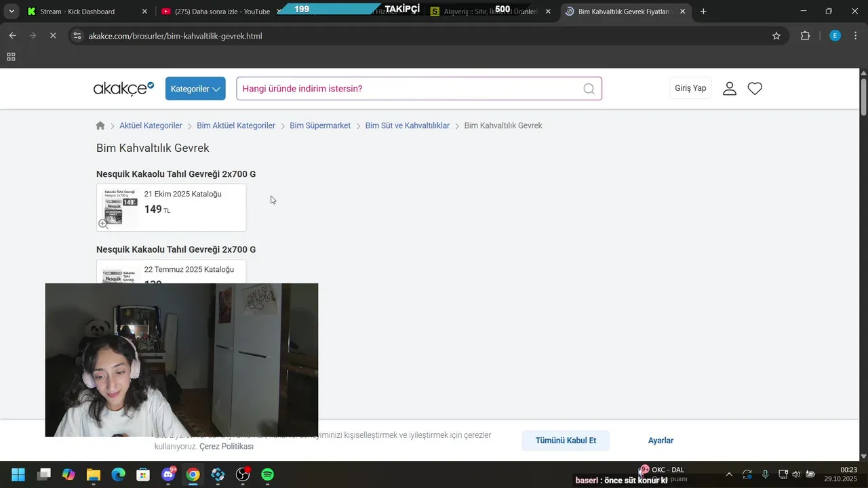Click the 21 Ekim 2025 Kataloğu text
The image size is (868, 488).
[182, 194]
